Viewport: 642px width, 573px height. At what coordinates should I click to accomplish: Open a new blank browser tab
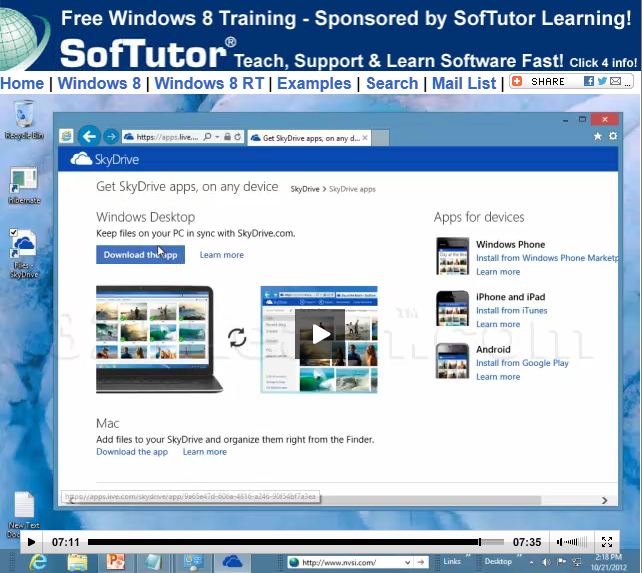[380, 138]
